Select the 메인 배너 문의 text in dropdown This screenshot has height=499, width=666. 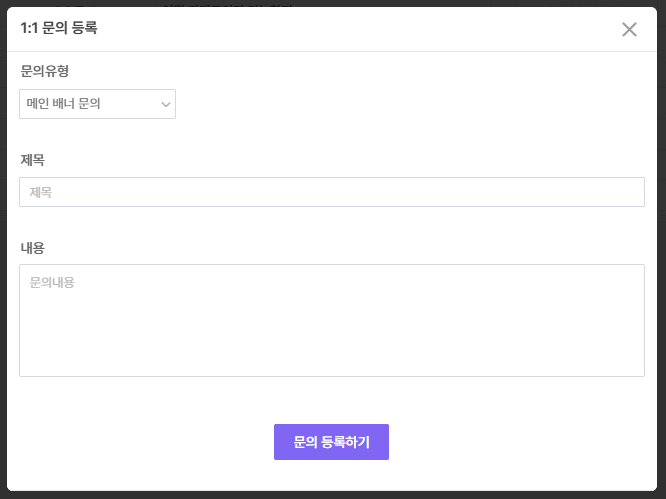pyautogui.click(x=64, y=103)
